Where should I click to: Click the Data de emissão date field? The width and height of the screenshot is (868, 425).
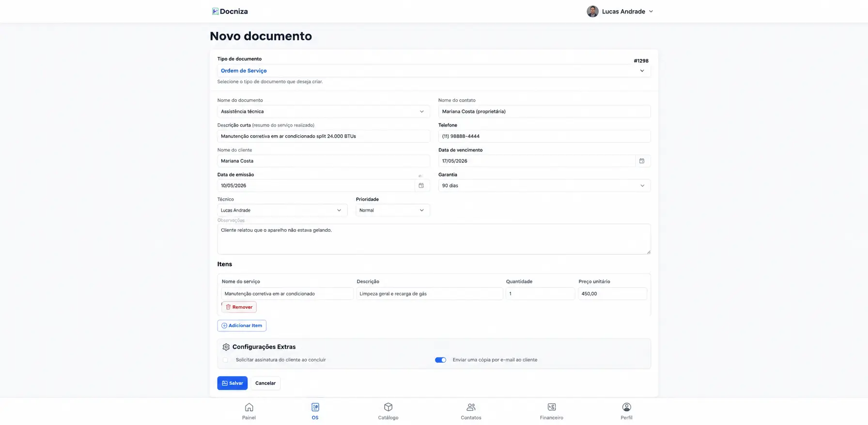(316, 186)
